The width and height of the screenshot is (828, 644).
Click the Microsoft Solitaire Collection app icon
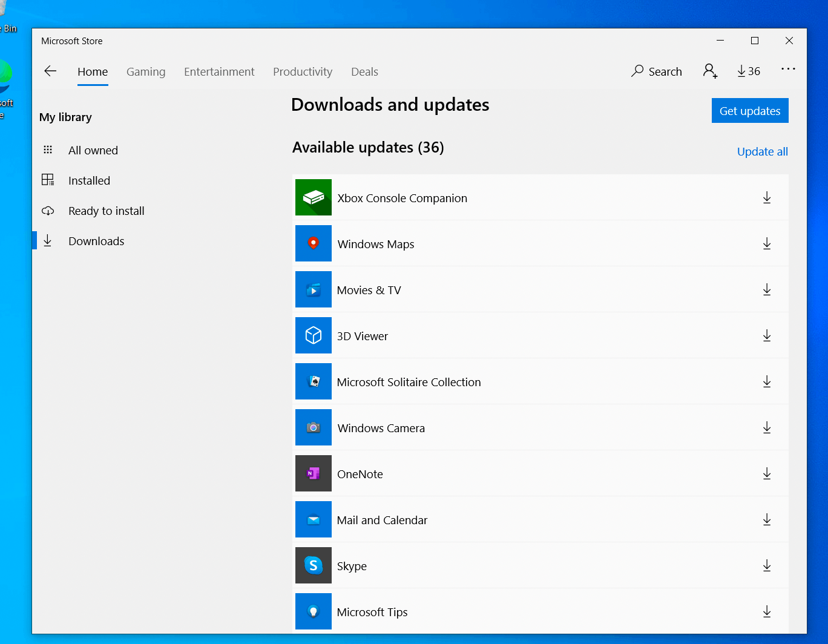coord(314,381)
